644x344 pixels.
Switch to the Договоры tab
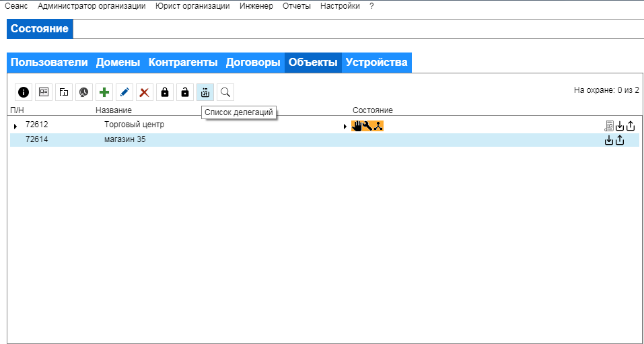pyautogui.click(x=254, y=63)
